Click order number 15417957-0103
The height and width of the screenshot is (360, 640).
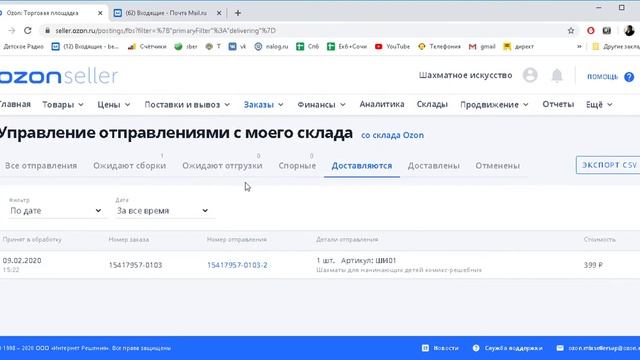135,265
